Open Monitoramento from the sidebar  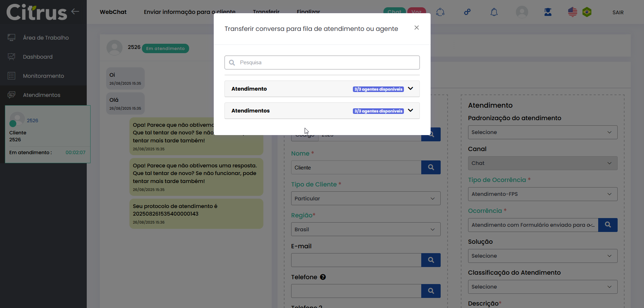tap(43, 76)
